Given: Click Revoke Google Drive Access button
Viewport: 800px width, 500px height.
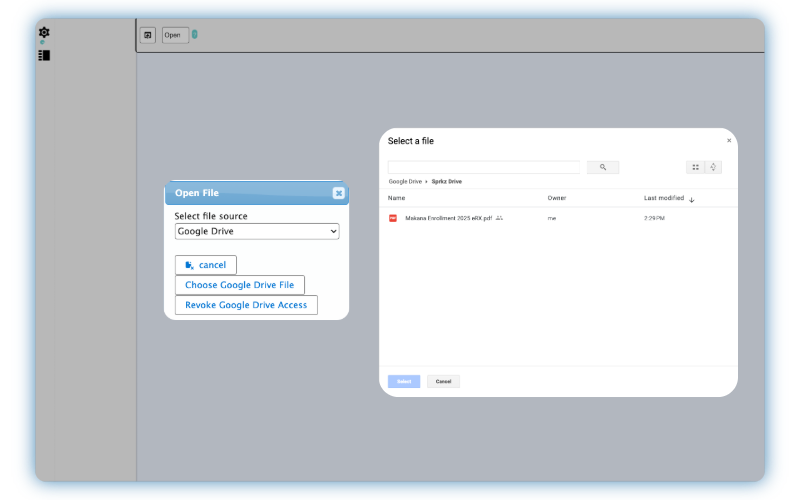Looking at the screenshot, I should click(x=246, y=305).
